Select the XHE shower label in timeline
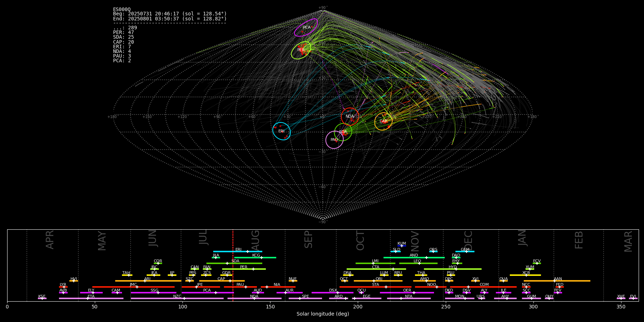This screenshot has height=322, width=644. coord(621,297)
